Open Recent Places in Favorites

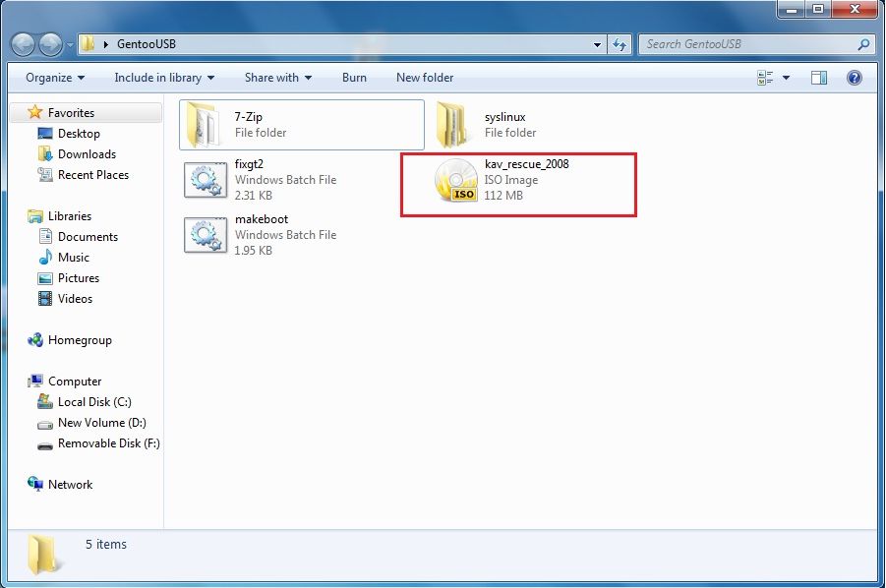(x=93, y=175)
